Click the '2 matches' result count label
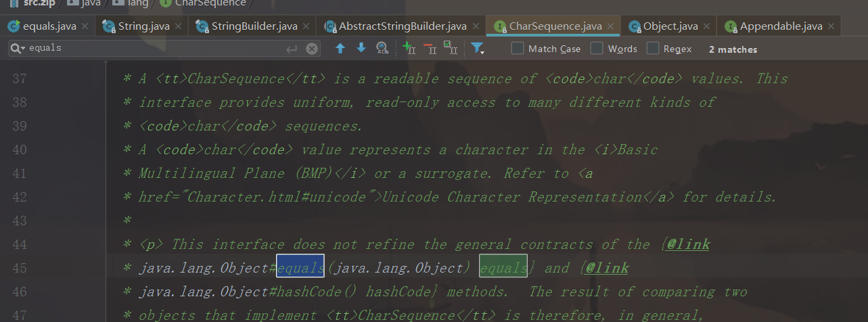The image size is (868, 322). point(733,49)
